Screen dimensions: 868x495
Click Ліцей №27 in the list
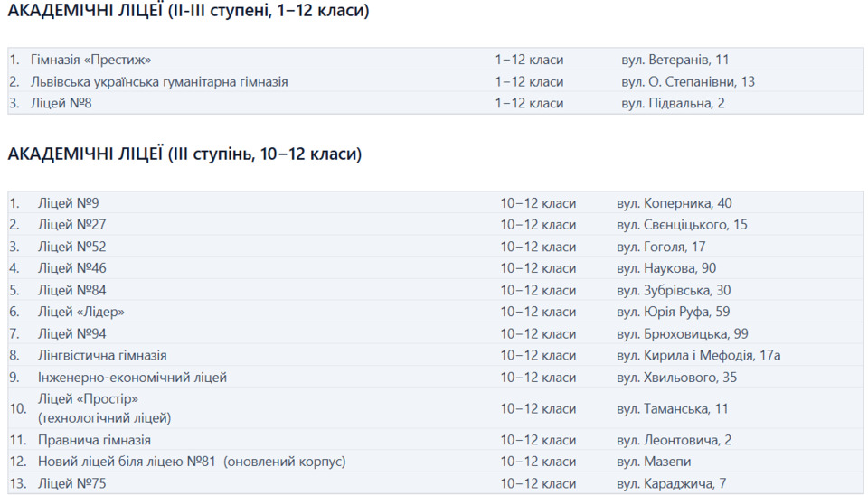[72, 225]
